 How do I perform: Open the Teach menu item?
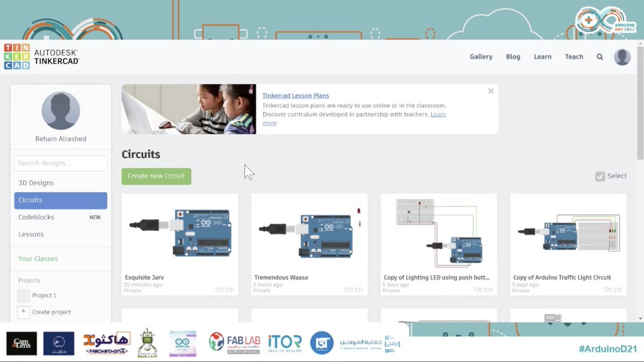tap(574, 57)
